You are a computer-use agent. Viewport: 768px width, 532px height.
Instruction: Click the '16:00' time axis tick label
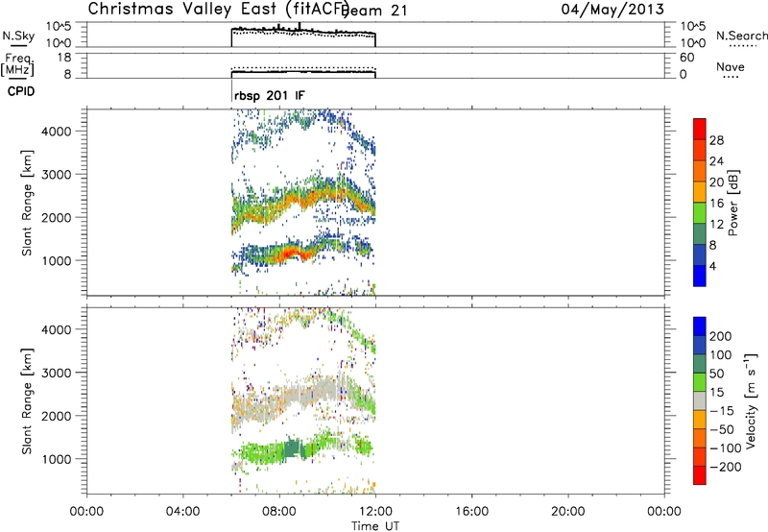[471, 512]
